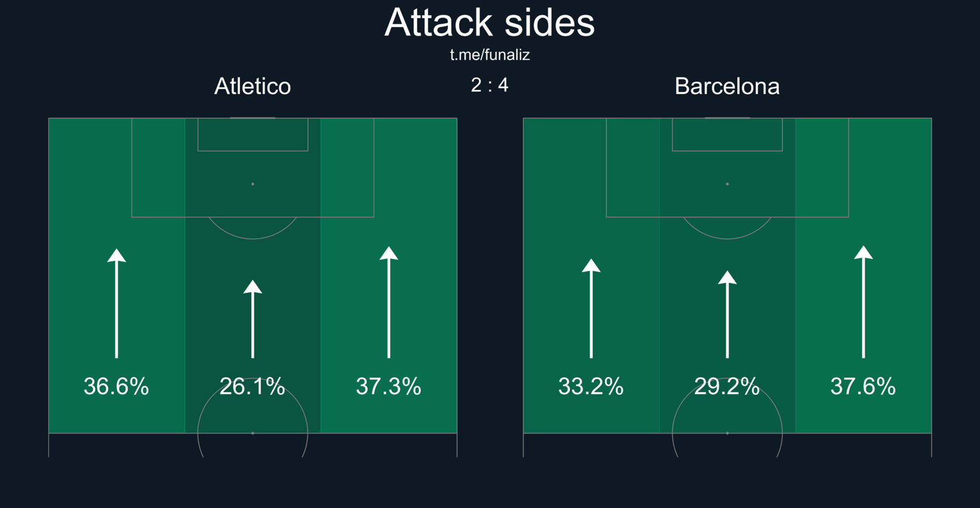Select the Barcelona team name
980x508 pixels.
pyautogui.click(x=727, y=86)
